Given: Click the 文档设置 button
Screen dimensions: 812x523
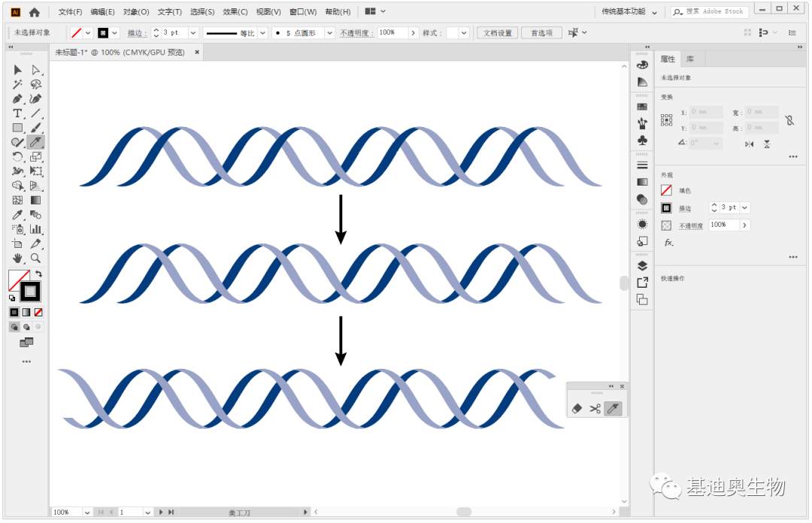Looking at the screenshot, I should pos(497,33).
